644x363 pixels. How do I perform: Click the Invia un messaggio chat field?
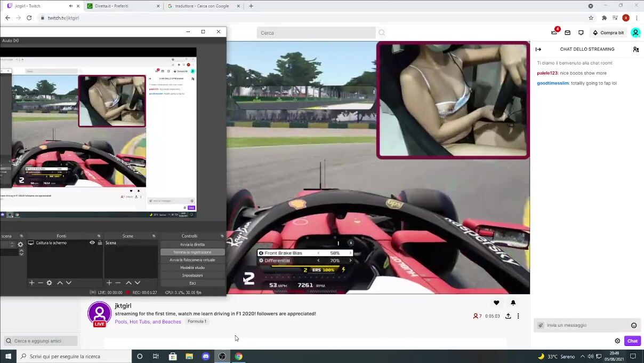click(584, 325)
